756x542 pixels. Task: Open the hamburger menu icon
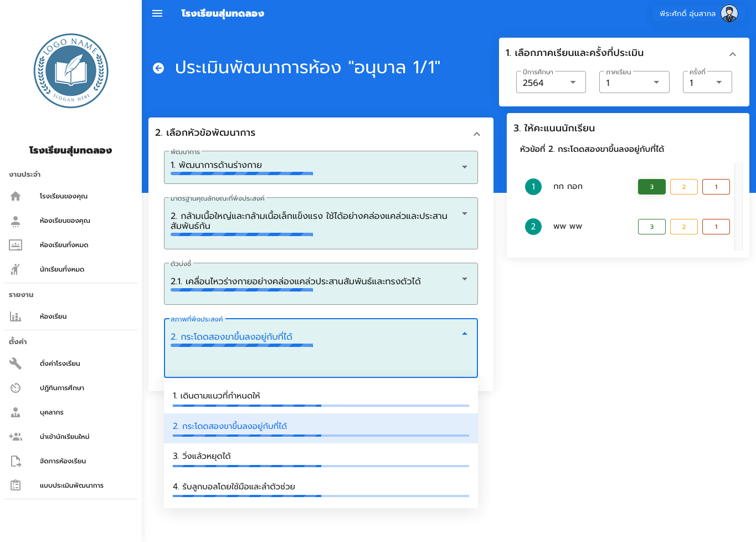(157, 13)
